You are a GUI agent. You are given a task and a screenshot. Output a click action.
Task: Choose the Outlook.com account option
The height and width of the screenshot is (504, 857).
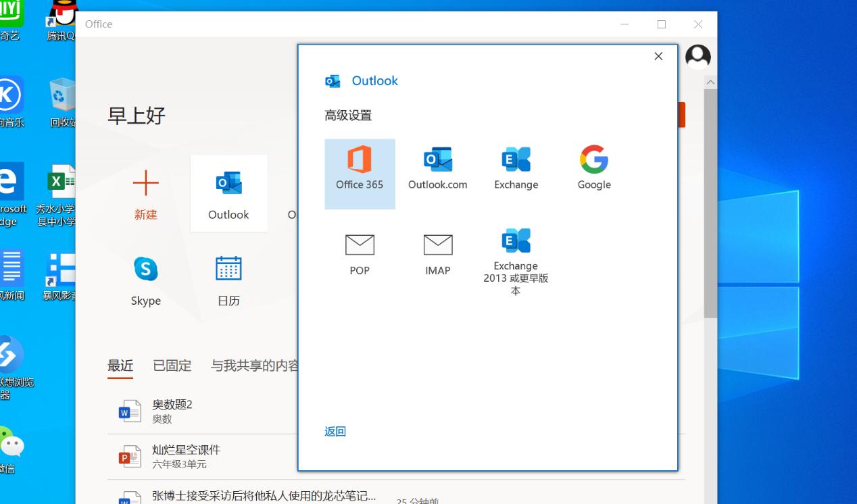click(437, 167)
